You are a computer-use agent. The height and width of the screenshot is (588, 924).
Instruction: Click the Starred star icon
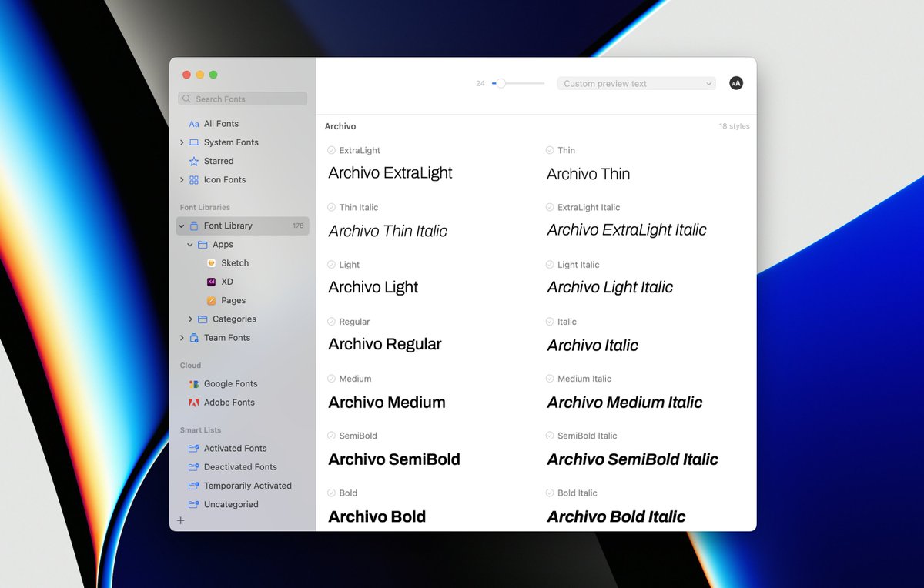(x=194, y=161)
